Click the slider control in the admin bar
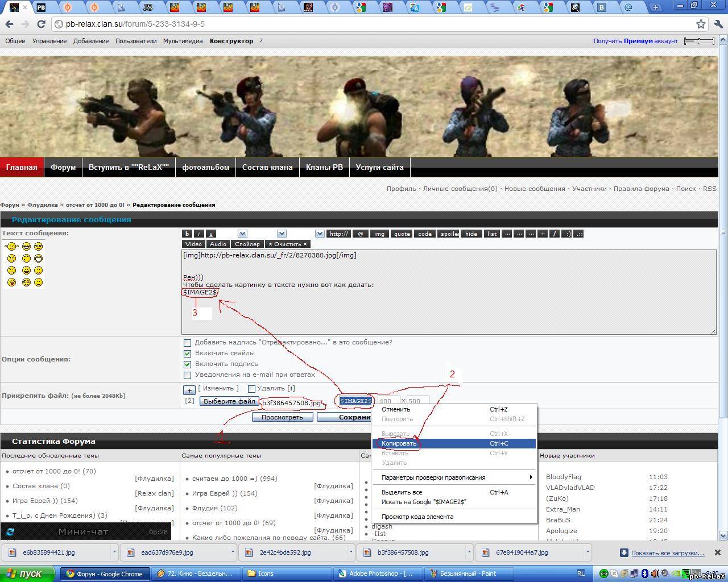 point(699,41)
